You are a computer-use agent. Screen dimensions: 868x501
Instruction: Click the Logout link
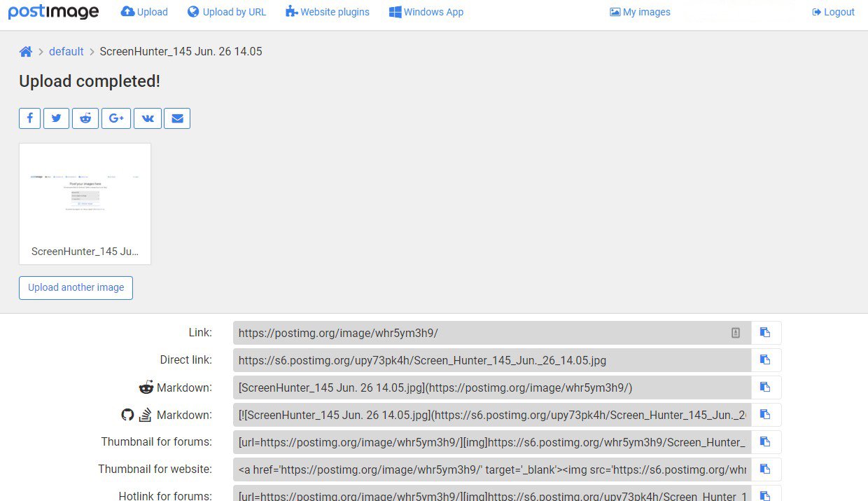tap(833, 12)
